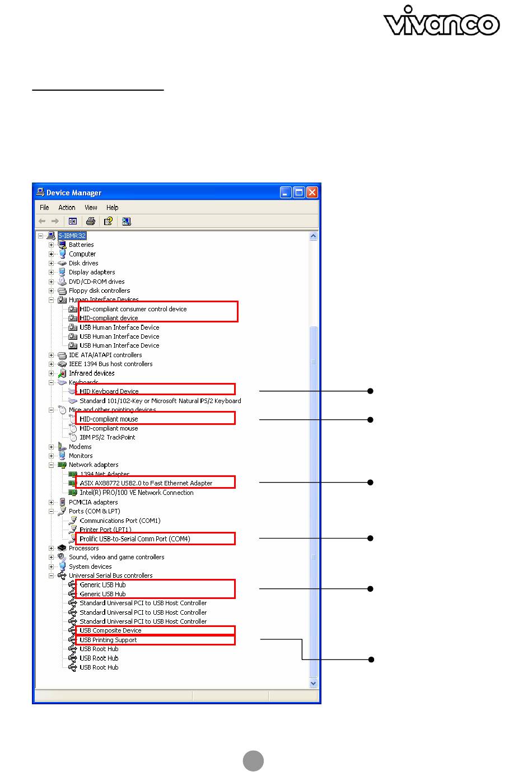Collapse Mice and other pointing devices
This screenshot has width=532, height=772.
(x=51, y=410)
